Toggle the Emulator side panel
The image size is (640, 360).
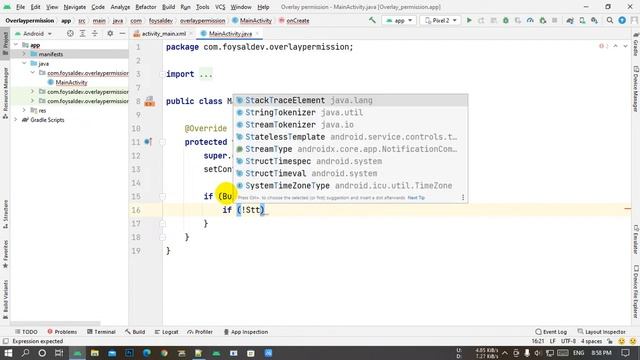click(x=636, y=239)
